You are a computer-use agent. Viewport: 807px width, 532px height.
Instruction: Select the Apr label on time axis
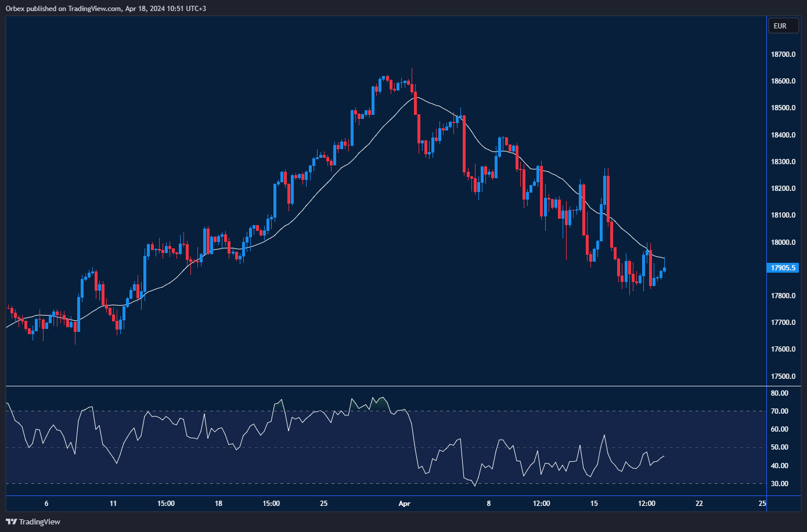pos(404,504)
